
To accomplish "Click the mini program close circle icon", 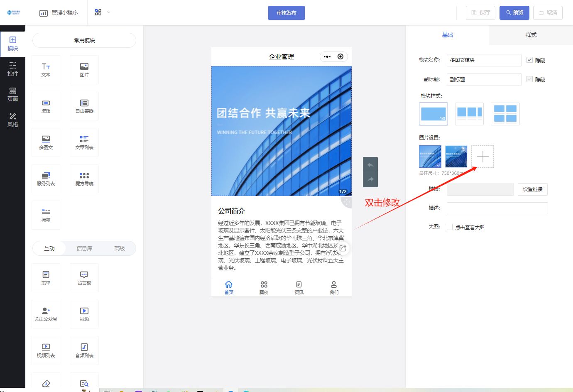I will coord(340,56).
